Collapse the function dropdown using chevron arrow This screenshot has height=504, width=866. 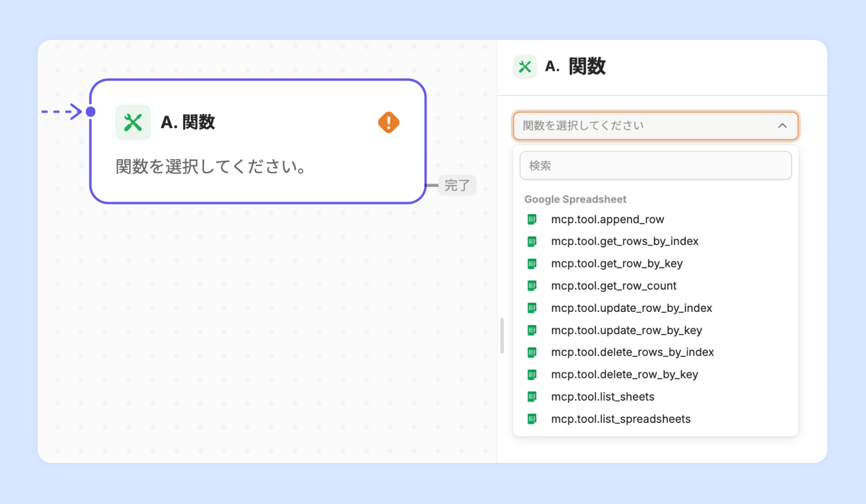[x=782, y=126]
